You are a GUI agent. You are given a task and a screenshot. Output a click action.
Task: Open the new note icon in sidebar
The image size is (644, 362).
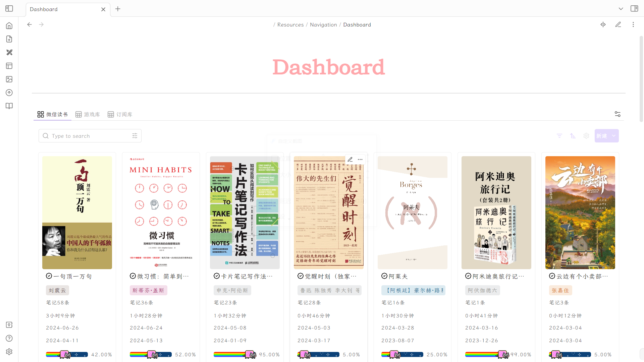coord(9,39)
